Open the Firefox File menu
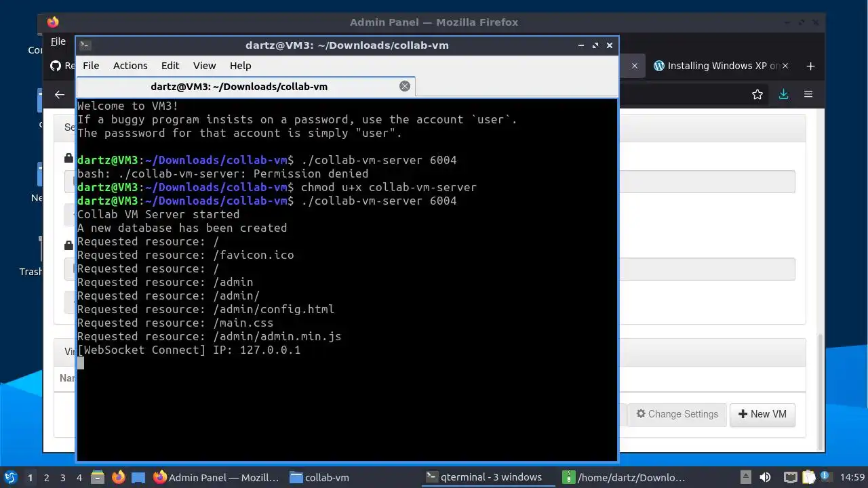The image size is (868, 488). pos(58,41)
